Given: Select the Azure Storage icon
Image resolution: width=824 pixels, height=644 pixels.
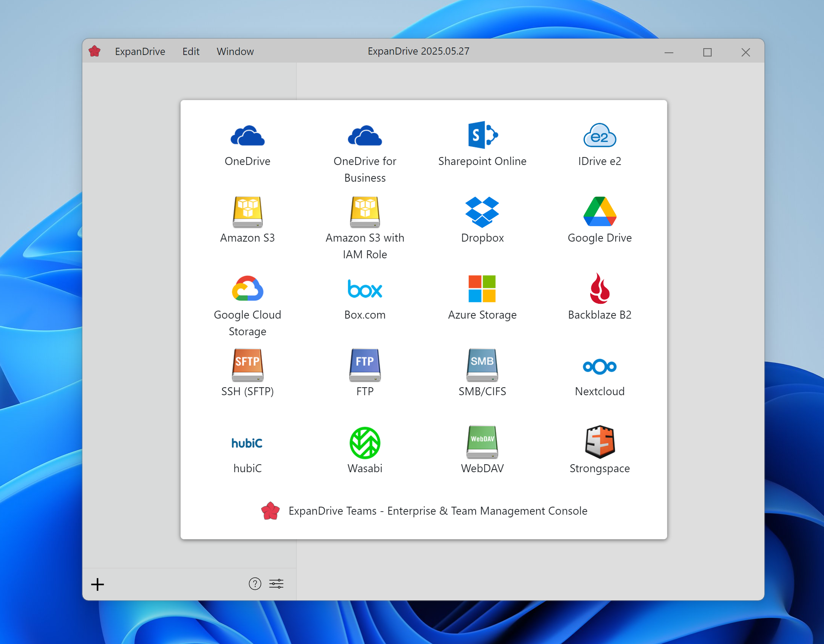Looking at the screenshot, I should point(482,289).
